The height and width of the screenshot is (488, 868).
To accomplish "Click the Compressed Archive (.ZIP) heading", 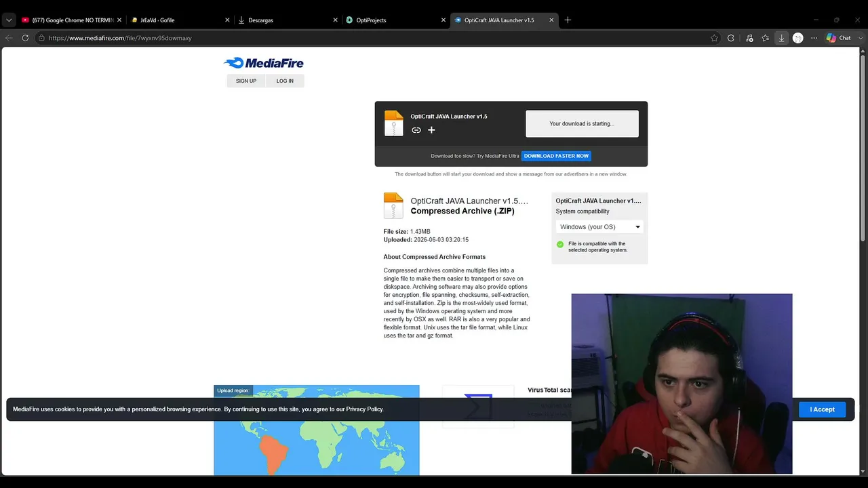I will click(462, 211).
